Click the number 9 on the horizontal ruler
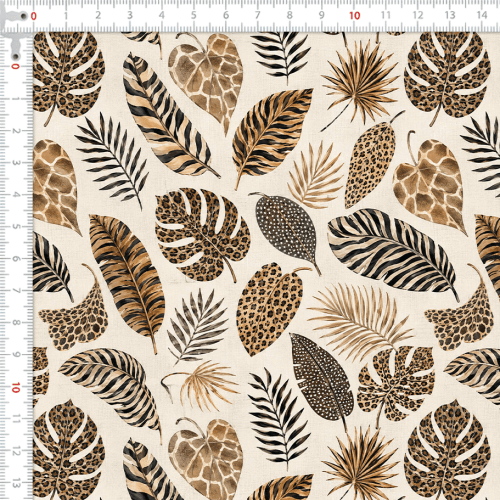 point(321,15)
